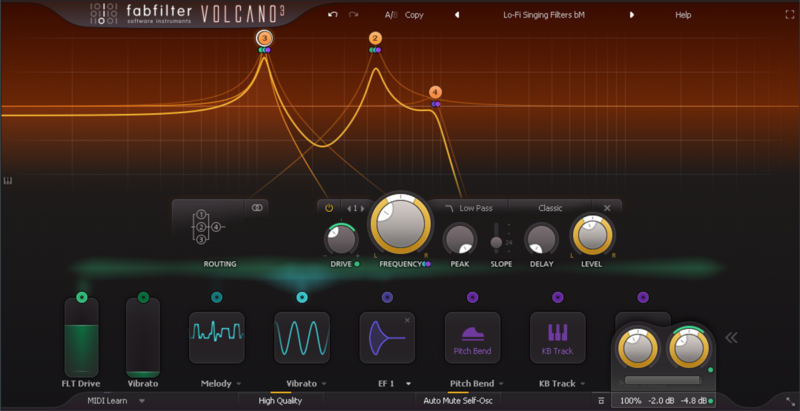Image resolution: width=800 pixels, height=411 pixels.
Task: Open the Help menu
Action: pyautogui.click(x=683, y=15)
